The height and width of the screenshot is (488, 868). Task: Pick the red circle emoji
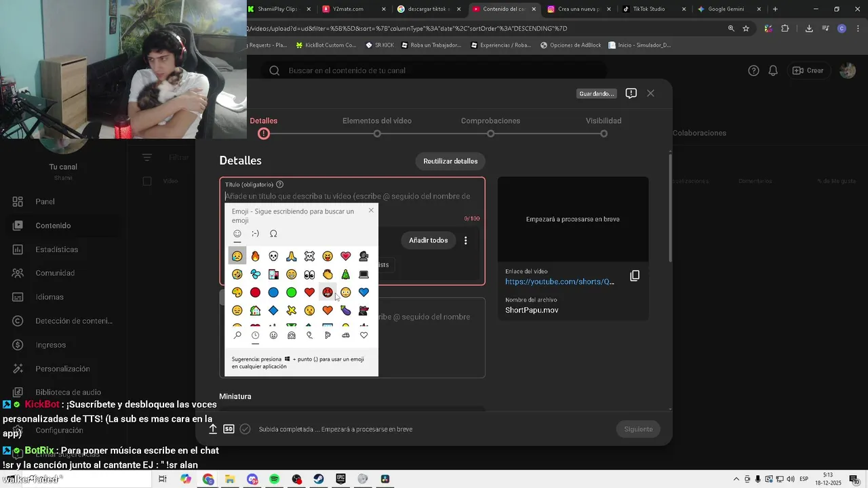pyautogui.click(x=255, y=292)
